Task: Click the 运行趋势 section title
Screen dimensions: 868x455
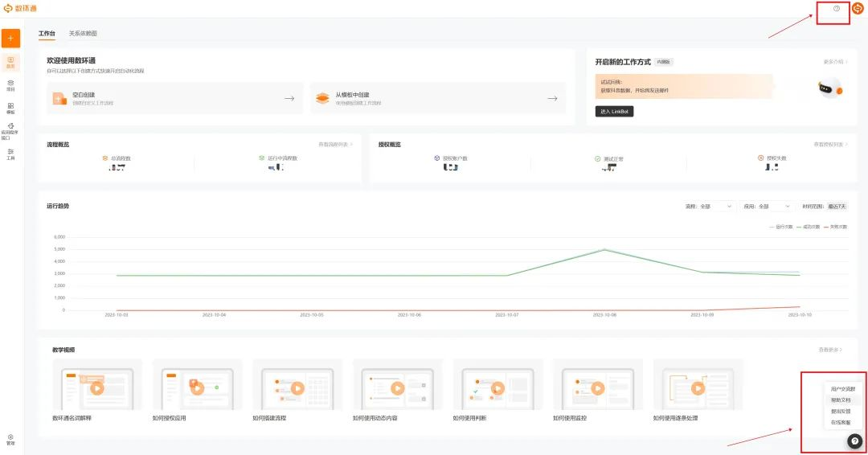Action: coord(58,206)
